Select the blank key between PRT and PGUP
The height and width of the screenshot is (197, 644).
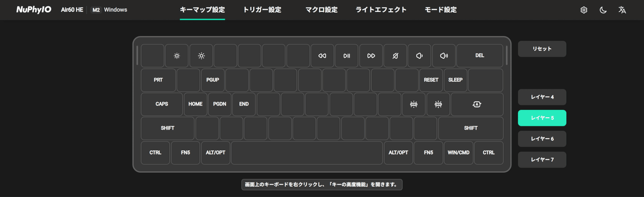point(188,80)
